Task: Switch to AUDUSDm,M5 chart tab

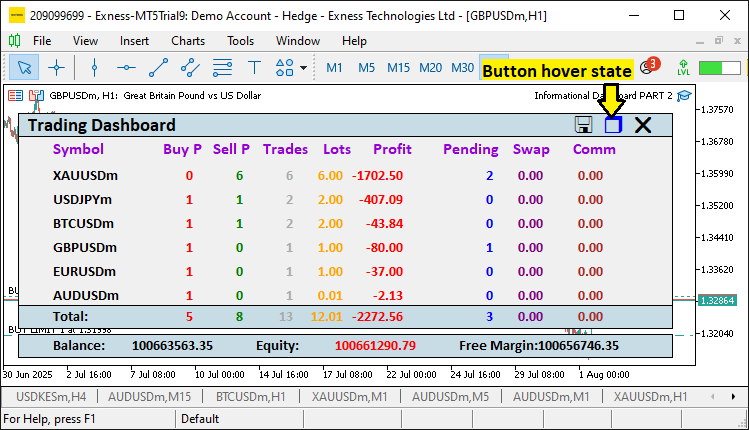Action: click(450, 397)
